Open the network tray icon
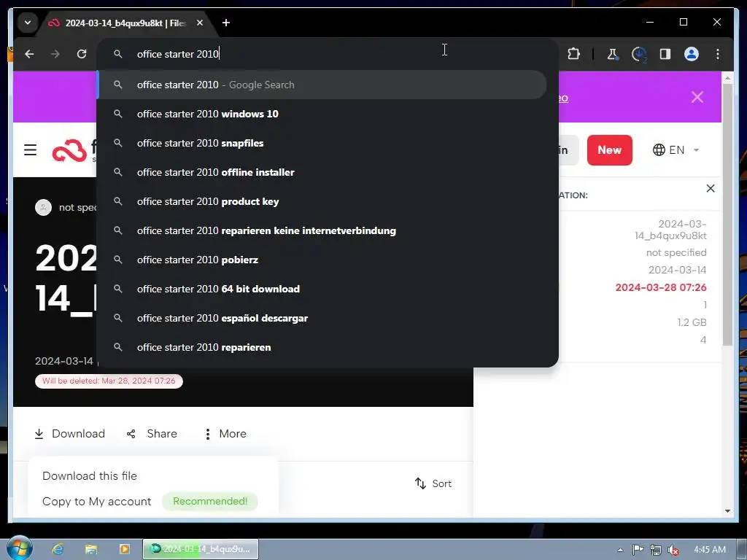 pyautogui.click(x=656, y=550)
